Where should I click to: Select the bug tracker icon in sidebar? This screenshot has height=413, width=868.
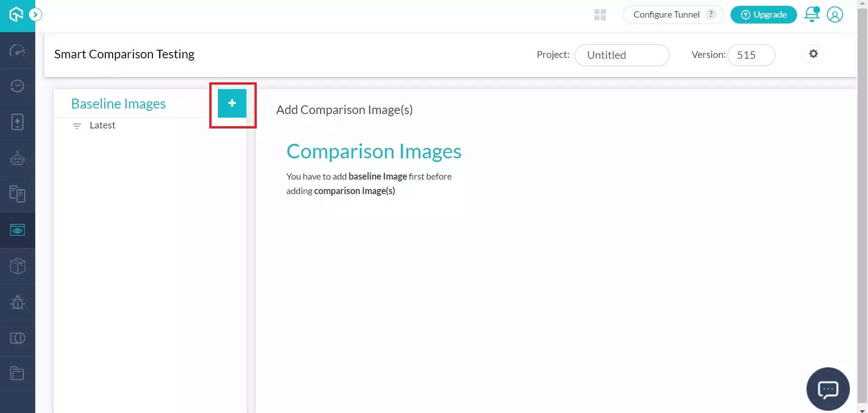tap(17, 302)
